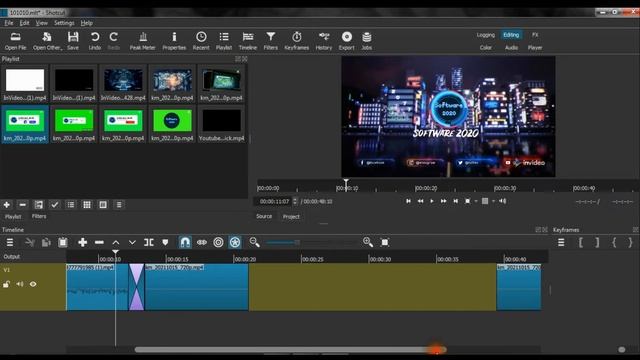This screenshot has width=640, height=360.
Task: Open the Settings menu
Action: coord(64,23)
